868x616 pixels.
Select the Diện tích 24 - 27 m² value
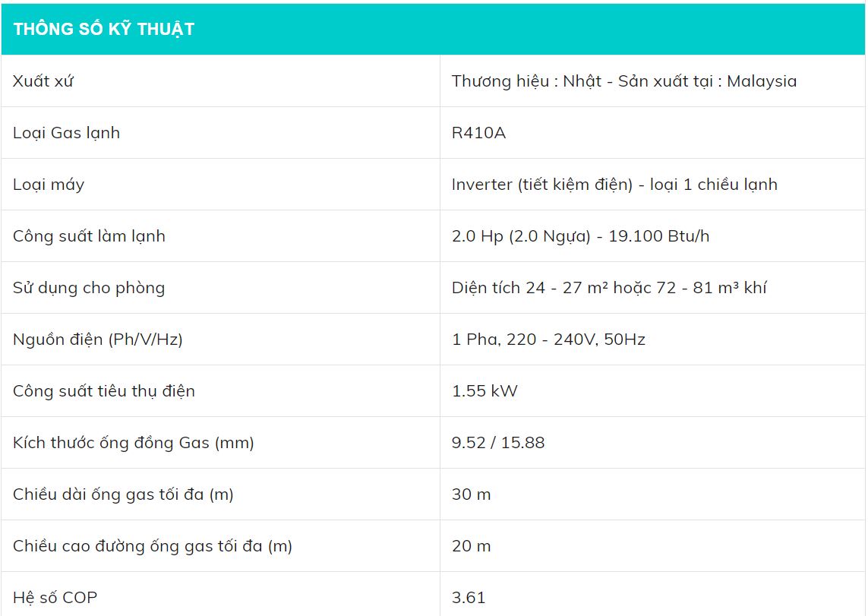(x=608, y=288)
